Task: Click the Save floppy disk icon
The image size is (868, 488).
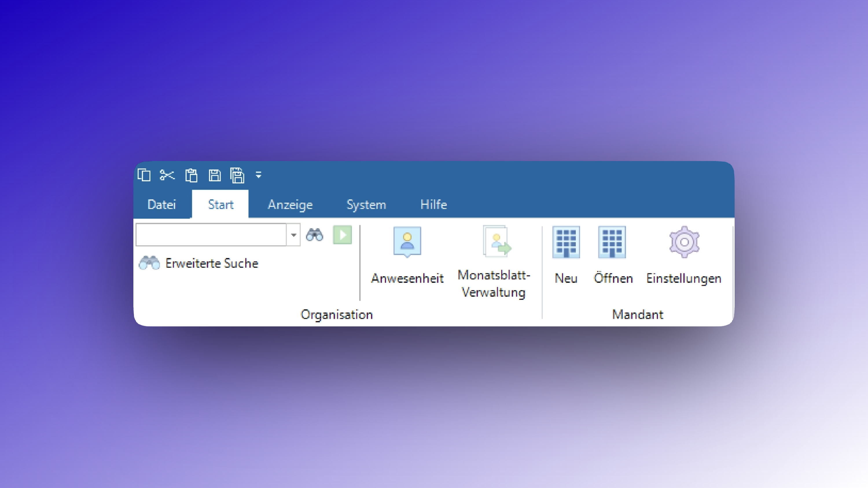Action: (x=214, y=176)
